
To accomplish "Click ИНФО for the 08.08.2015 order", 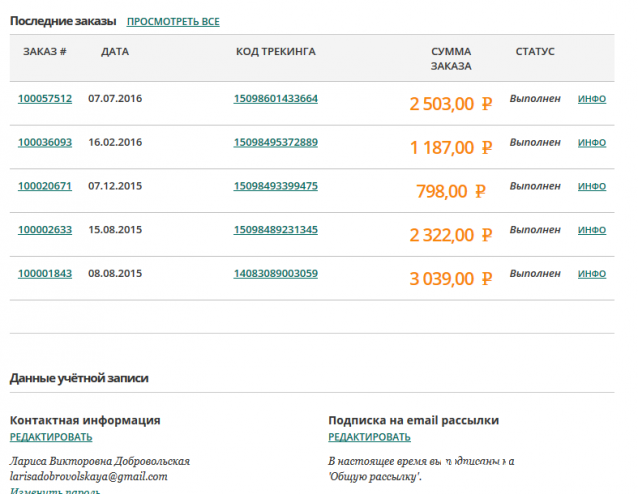I will coord(592,275).
